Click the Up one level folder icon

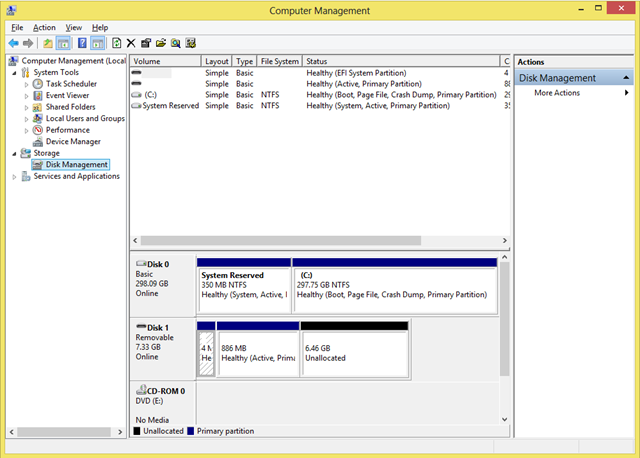[47, 43]
